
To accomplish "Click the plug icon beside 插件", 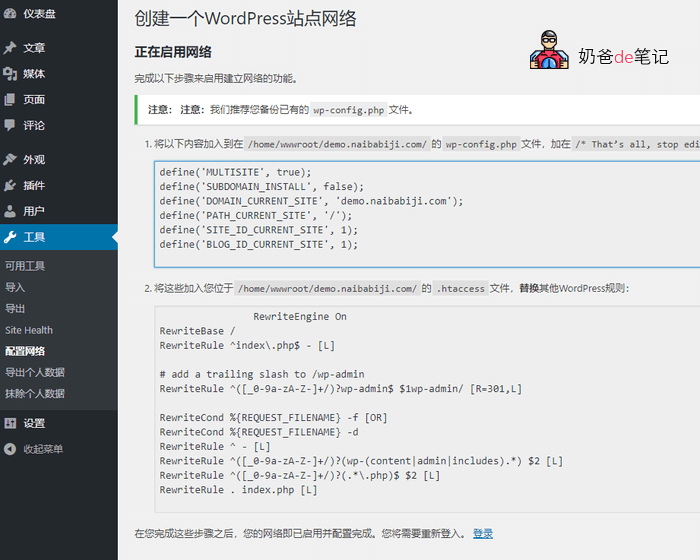I will click(10, 185).
